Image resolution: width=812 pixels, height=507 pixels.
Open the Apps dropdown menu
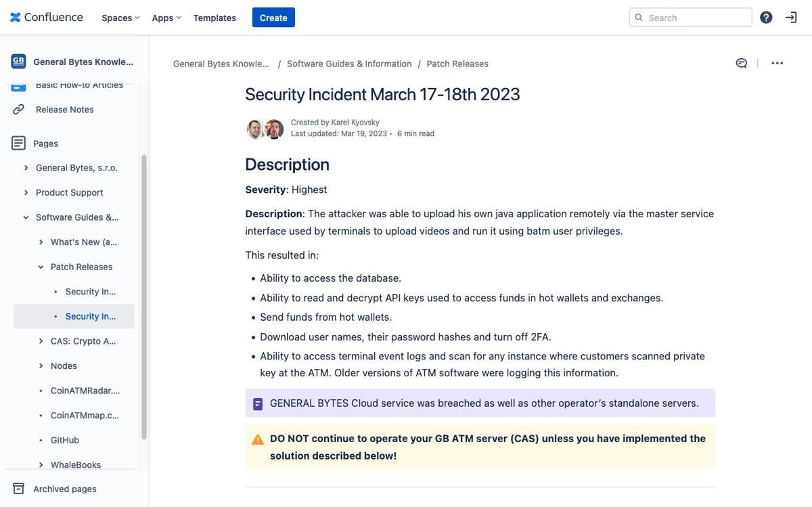tap(166, 18)
